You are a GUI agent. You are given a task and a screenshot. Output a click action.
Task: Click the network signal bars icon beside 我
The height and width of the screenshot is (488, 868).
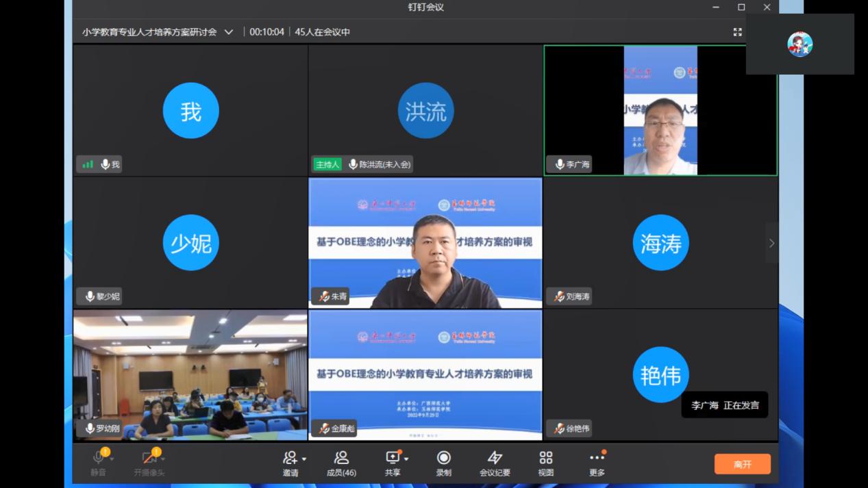click(x=88, y=164)
